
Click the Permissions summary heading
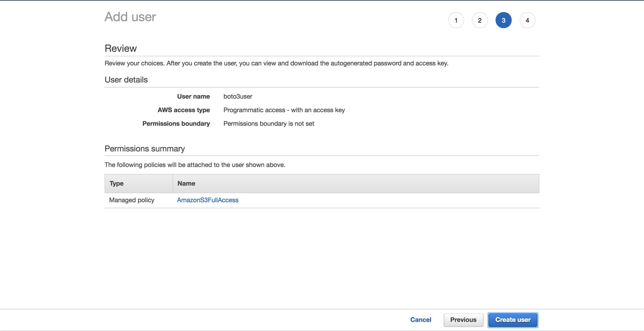[x=145, y=148]
